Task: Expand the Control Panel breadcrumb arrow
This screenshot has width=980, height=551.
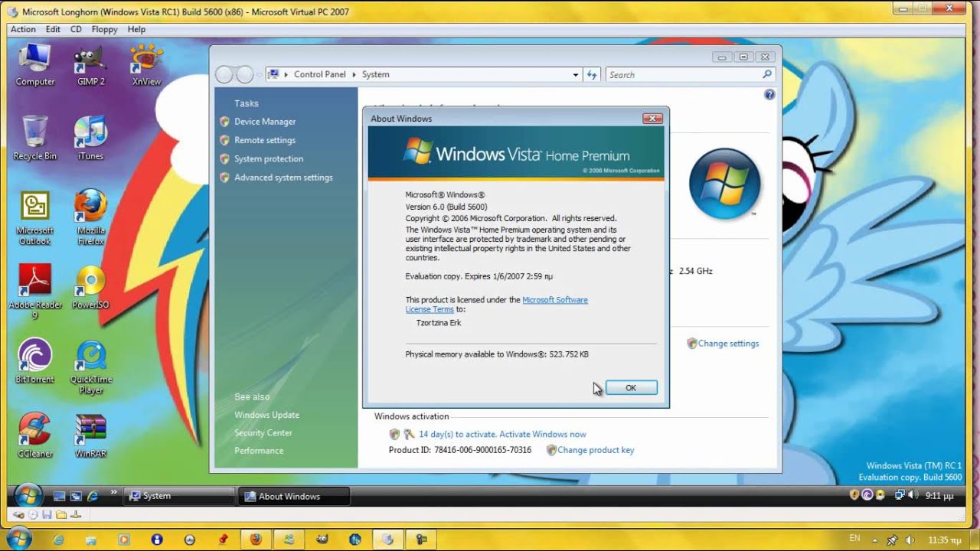Action: 354,75
